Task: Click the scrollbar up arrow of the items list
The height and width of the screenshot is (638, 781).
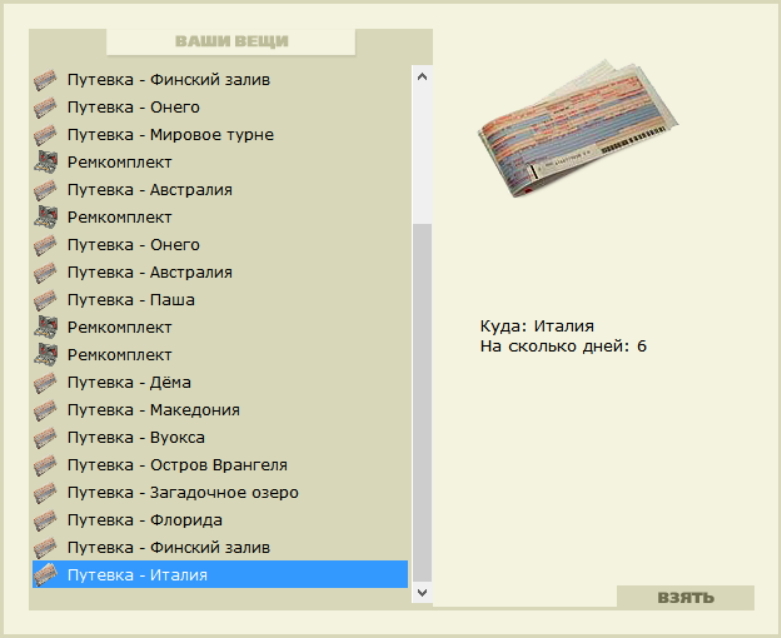Action: pos(422,77)
